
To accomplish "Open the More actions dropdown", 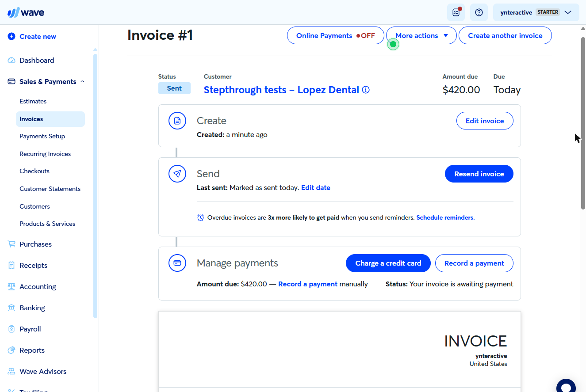I will [x=421, y=36].
